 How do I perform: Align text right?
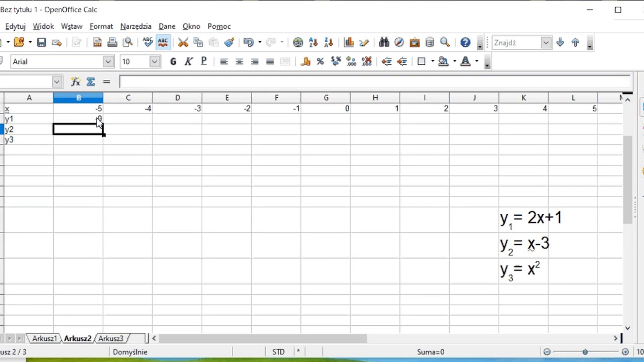point(255,62)
